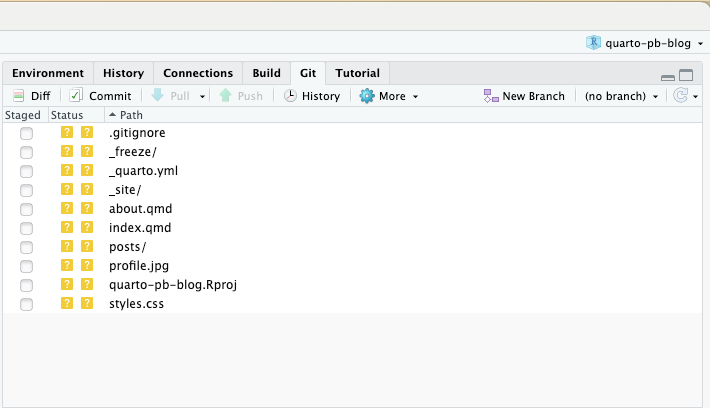The width and height of the screenshot is (710, 408).
Task: Stage the posts/ folder
Action: tap(26, 247)
